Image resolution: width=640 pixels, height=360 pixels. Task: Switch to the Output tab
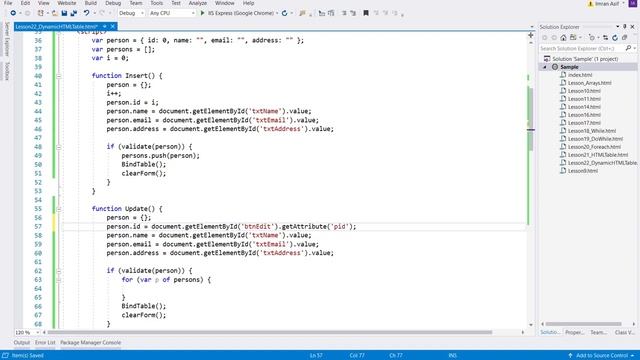pyautogui.click(x=22, y=342)
